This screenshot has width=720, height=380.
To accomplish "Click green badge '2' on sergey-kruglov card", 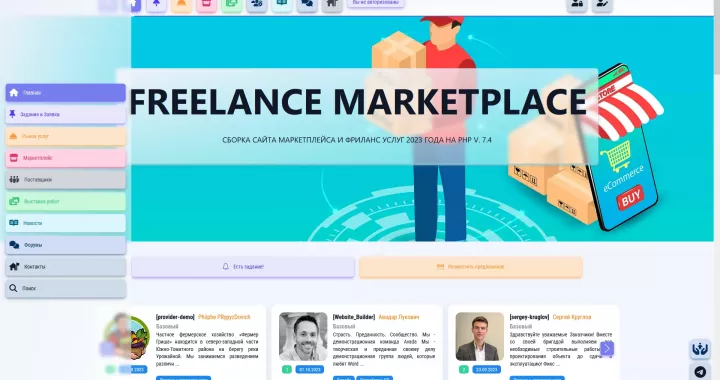I will (463, 369).
